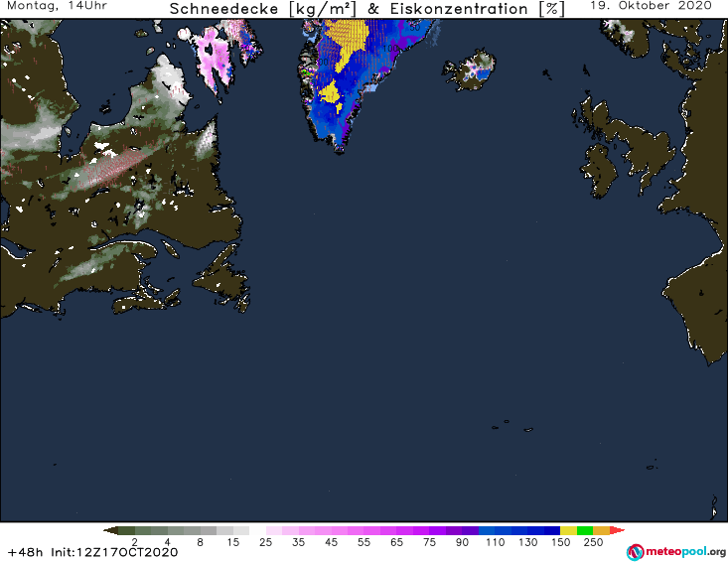This screenshot has width=728, height=562.
Task: Click the dark arrow start of colorbar
Action: [110, 530]
